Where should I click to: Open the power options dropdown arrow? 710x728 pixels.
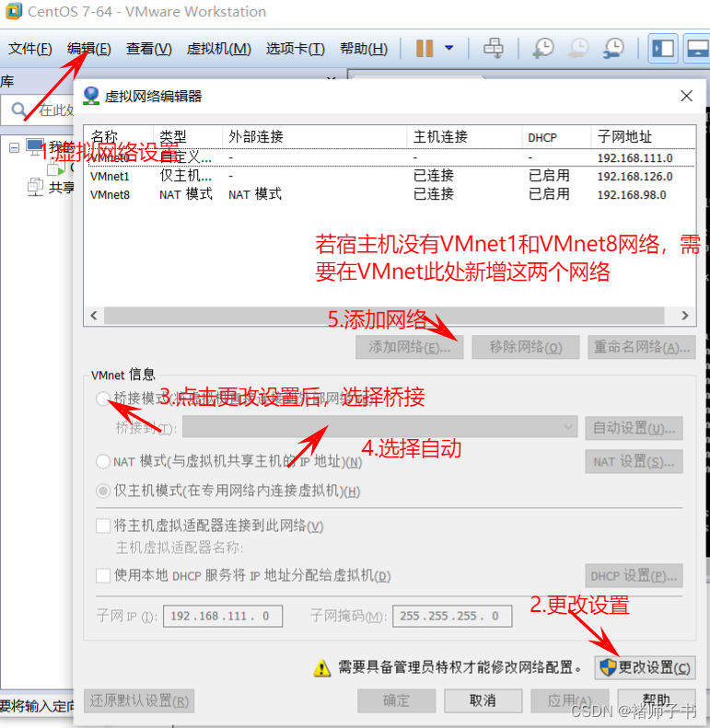448,47
